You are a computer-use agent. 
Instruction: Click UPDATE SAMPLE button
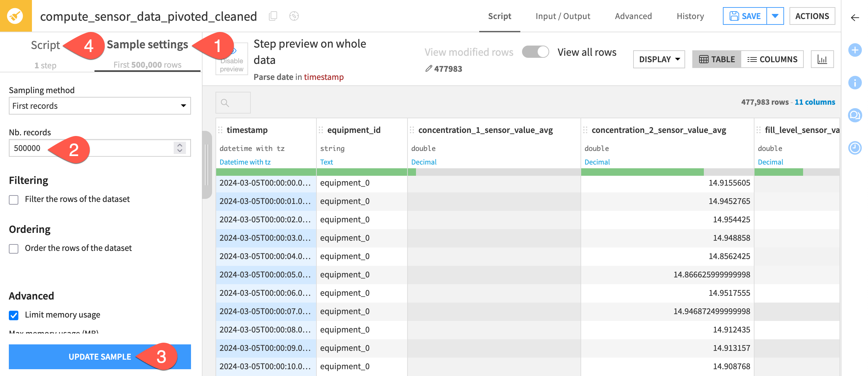pyautogui.click(x=100, y=357)
